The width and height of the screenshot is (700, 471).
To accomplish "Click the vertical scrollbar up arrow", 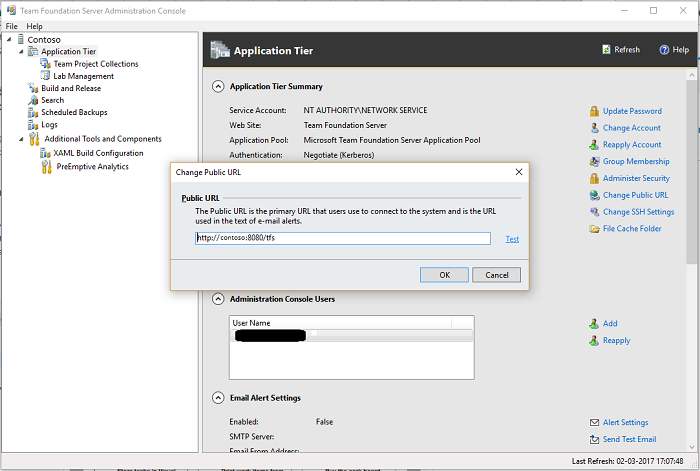I will 692,75.
